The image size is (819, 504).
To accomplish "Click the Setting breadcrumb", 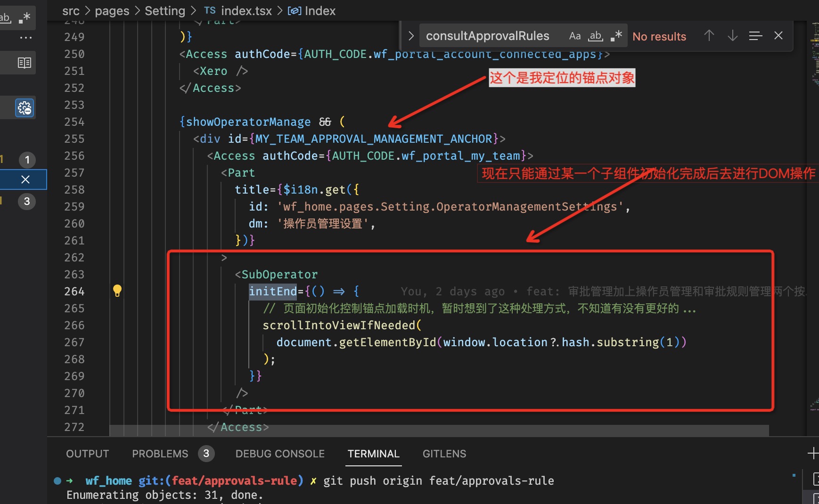I will 165,11.
